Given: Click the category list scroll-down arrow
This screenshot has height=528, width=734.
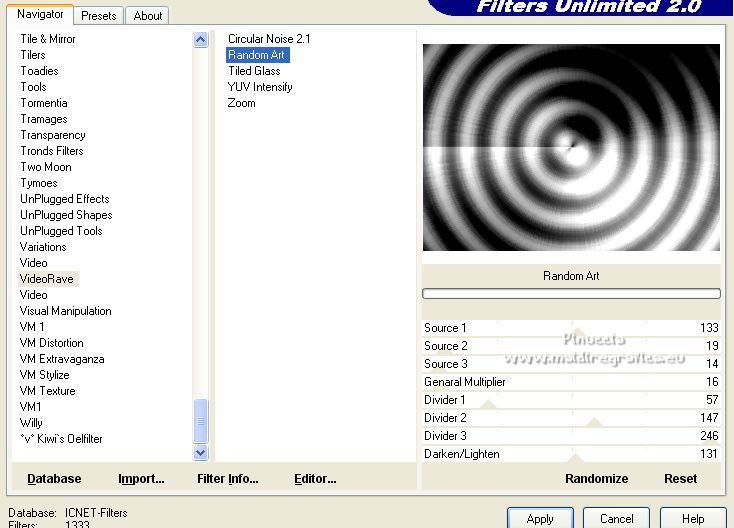Looking at the screenshot, I should click(200, 453).
